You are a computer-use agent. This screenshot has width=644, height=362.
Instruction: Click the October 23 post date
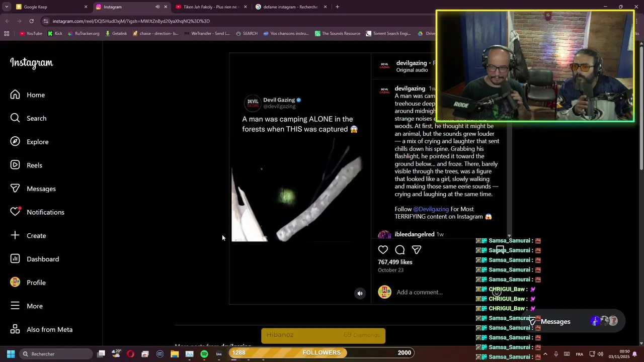[x=390, y=270]
